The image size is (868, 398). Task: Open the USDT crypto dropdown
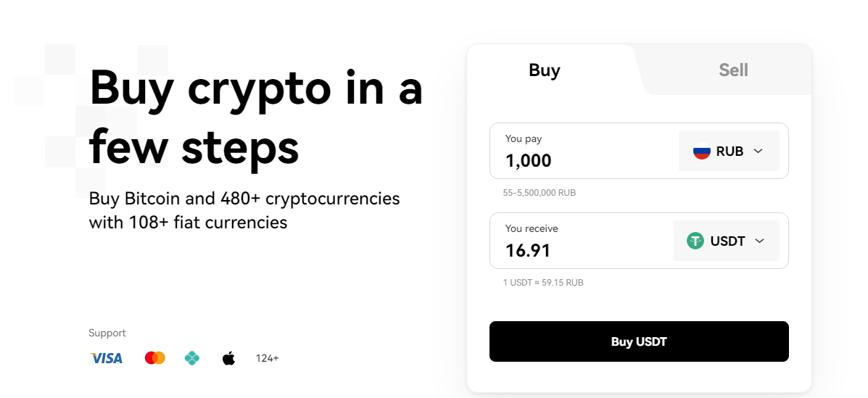(727, 241)
